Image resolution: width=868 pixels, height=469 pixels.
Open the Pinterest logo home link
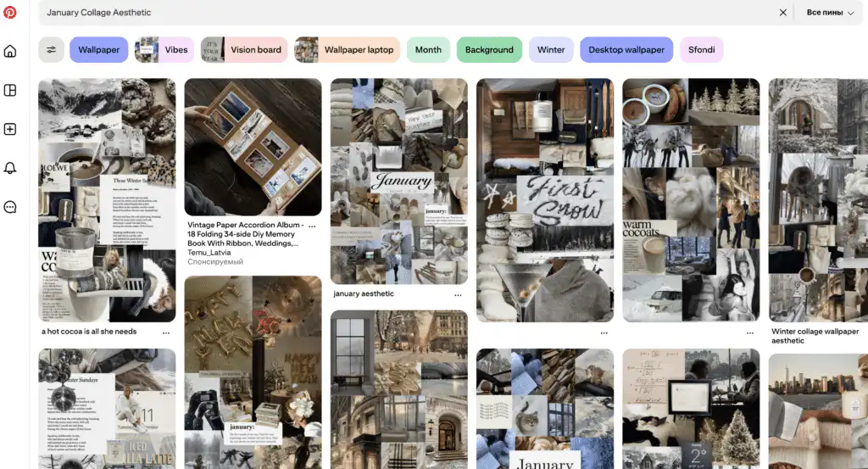pyautogui.click(x=10, y=12)
